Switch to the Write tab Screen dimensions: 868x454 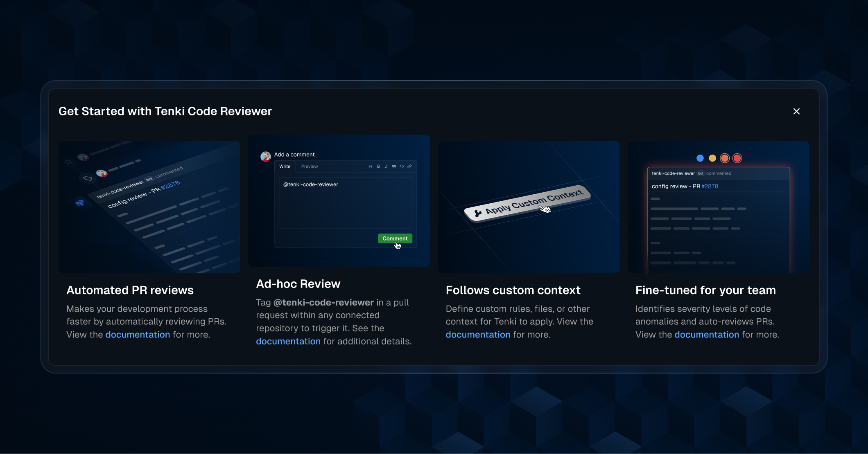pos(285,166)
